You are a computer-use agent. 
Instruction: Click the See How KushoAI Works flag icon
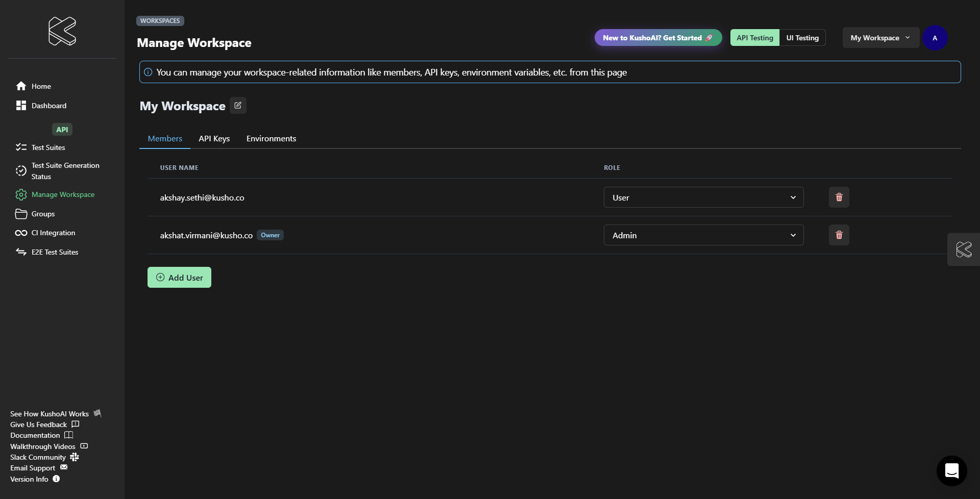tap(97, 413)
